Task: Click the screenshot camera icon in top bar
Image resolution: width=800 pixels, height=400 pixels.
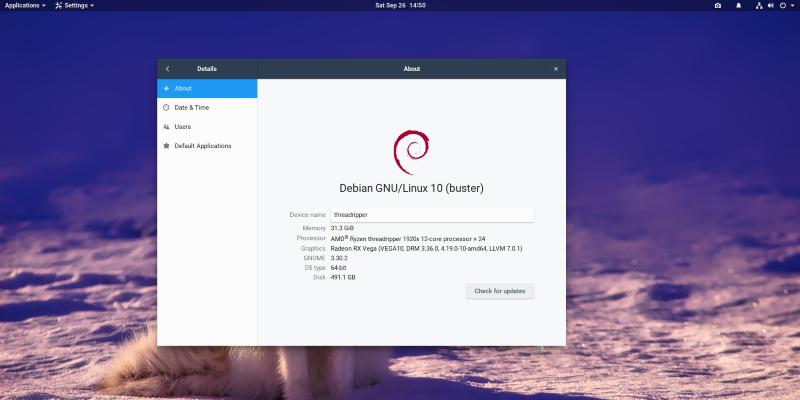Action: (x=717, y=5)
